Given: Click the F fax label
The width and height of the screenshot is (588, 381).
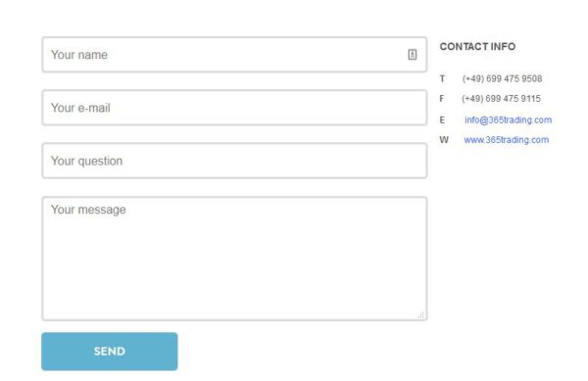Looking at the screenshot, I should coord(442,99).
